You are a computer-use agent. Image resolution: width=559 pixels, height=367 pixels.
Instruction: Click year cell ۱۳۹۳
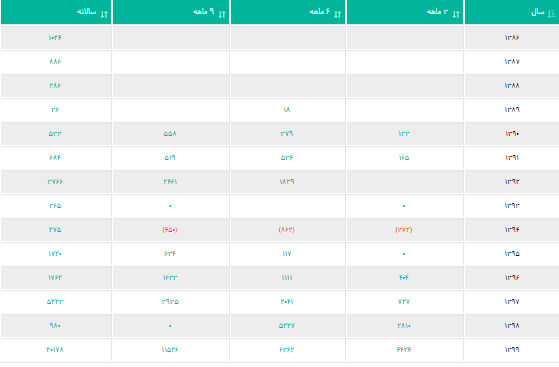click(x=512, y=205)
